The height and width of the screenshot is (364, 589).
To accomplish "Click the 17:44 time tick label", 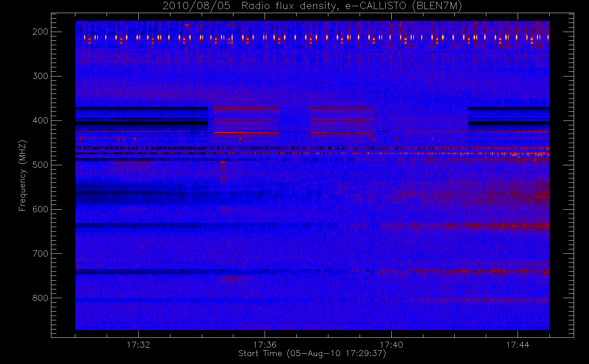I will [x=518, y=344].
